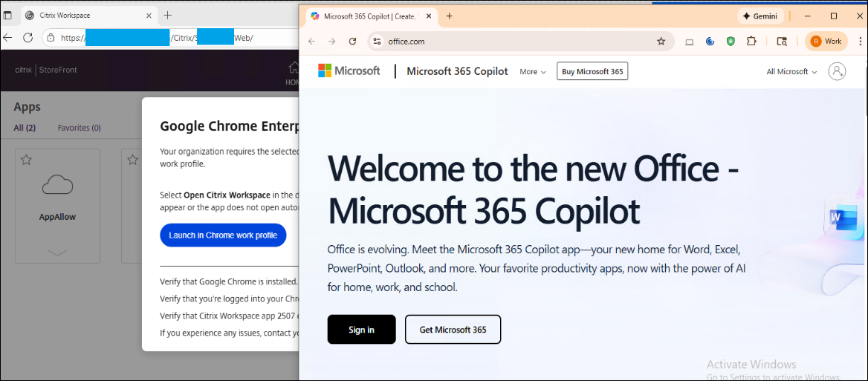Toggle the favorite star on AppAllow

tap(25, 160)
